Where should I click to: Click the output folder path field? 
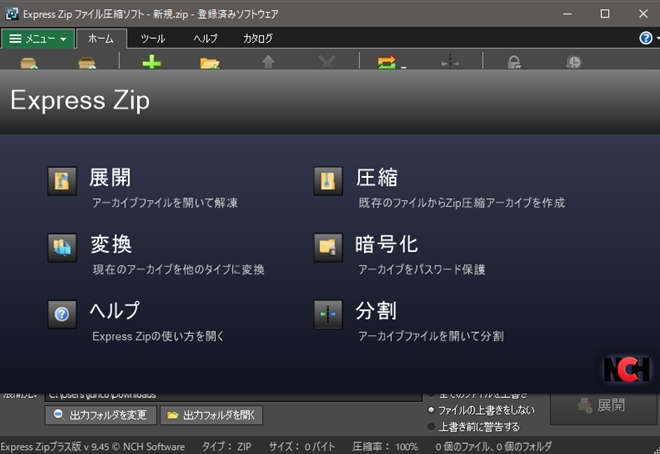point(233,396)
